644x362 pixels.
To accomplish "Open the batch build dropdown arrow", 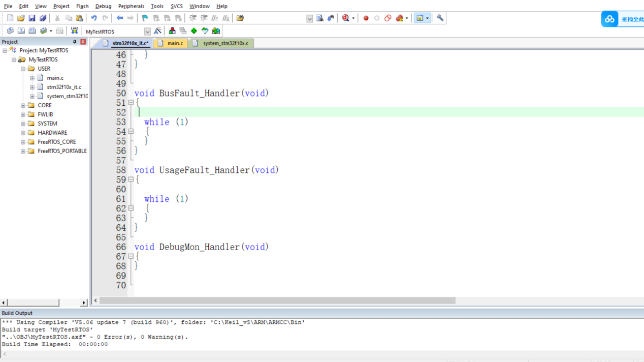I will point(51,31).
